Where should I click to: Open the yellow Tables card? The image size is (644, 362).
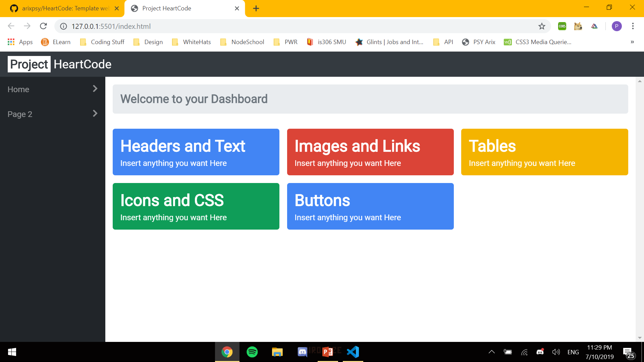tap(544, 152)
